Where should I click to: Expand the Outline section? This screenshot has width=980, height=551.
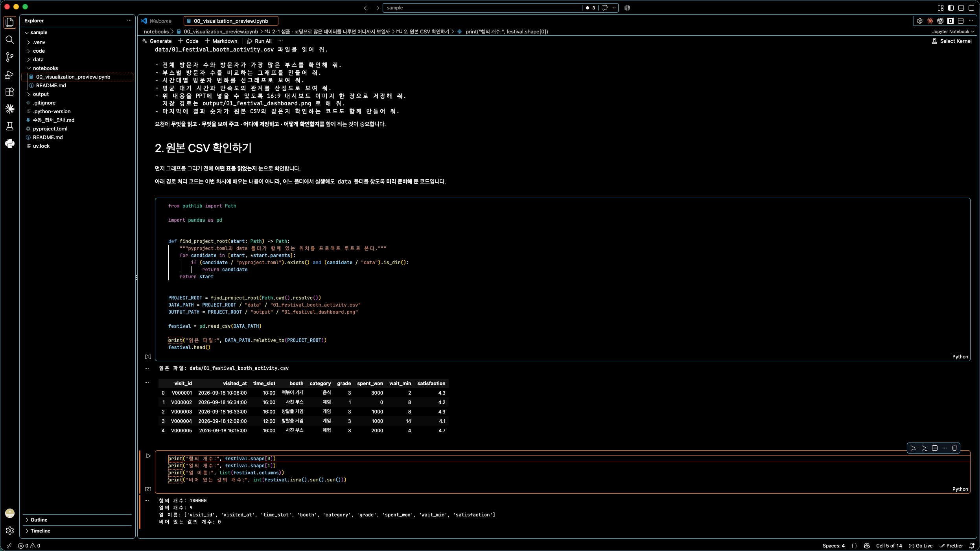pos(39,520)
